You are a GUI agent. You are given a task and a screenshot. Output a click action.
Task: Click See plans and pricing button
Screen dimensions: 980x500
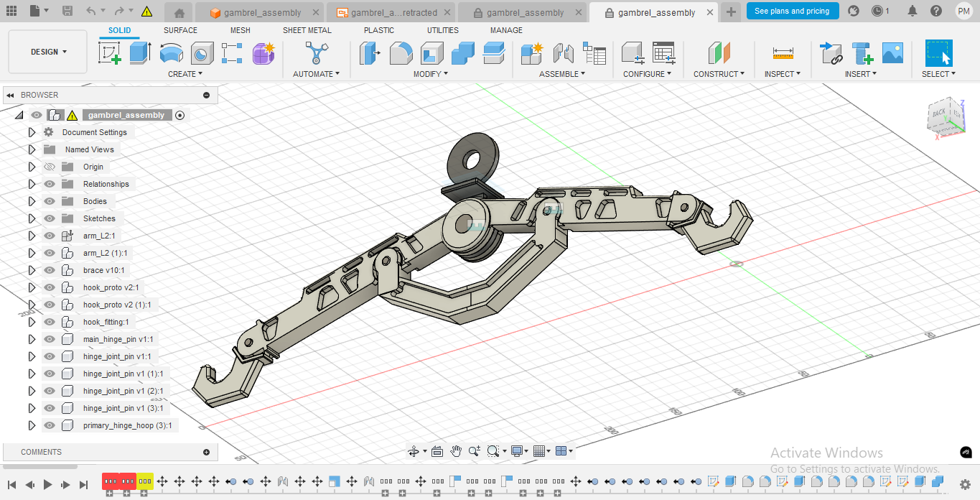[x=791, y=11]
